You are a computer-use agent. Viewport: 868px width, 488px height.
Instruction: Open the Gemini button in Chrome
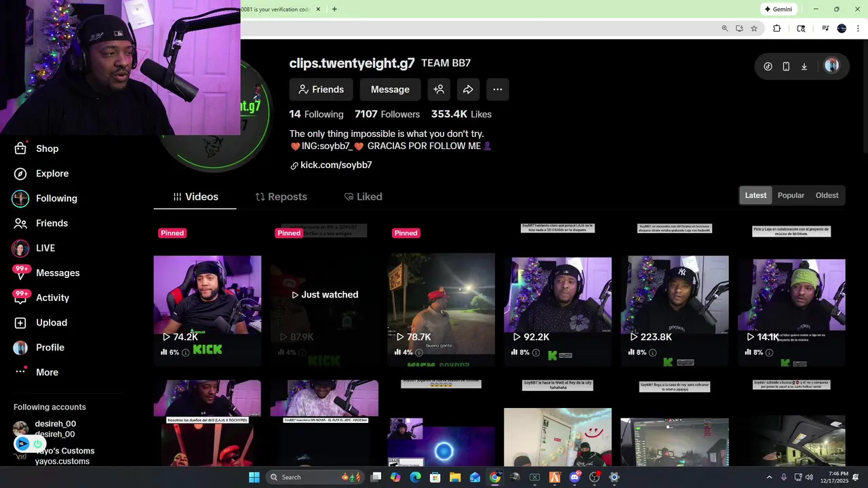(778, 9)
